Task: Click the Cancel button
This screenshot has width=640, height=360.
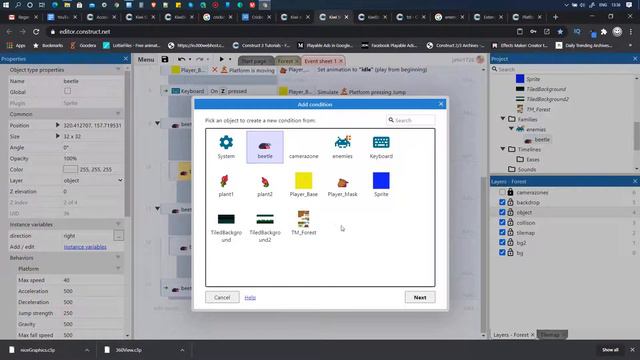Action: tap(222, 297)
